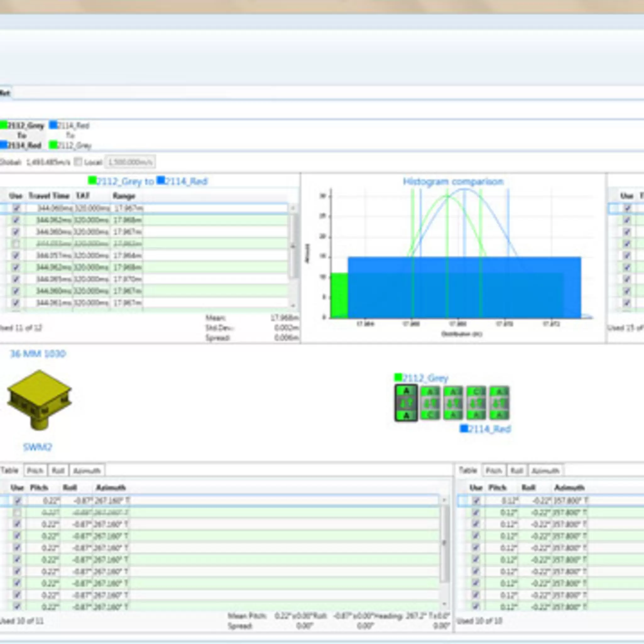Click the Mean value 17.968m
The width and height of the screenshot is (644, 644).
pos(284,318)
